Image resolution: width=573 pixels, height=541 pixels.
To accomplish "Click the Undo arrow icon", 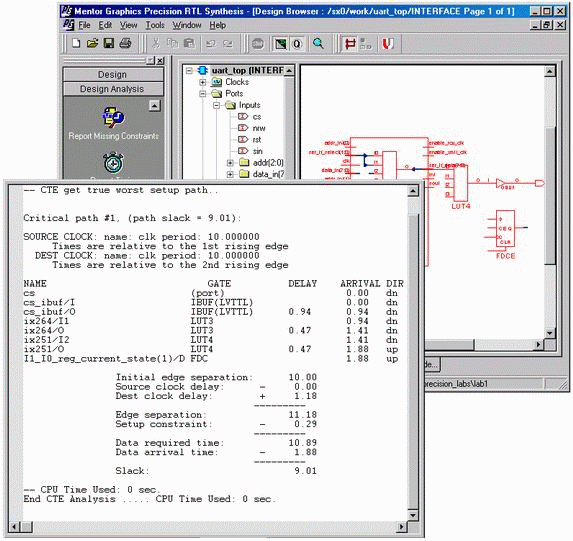I will [x=211, y=43].
